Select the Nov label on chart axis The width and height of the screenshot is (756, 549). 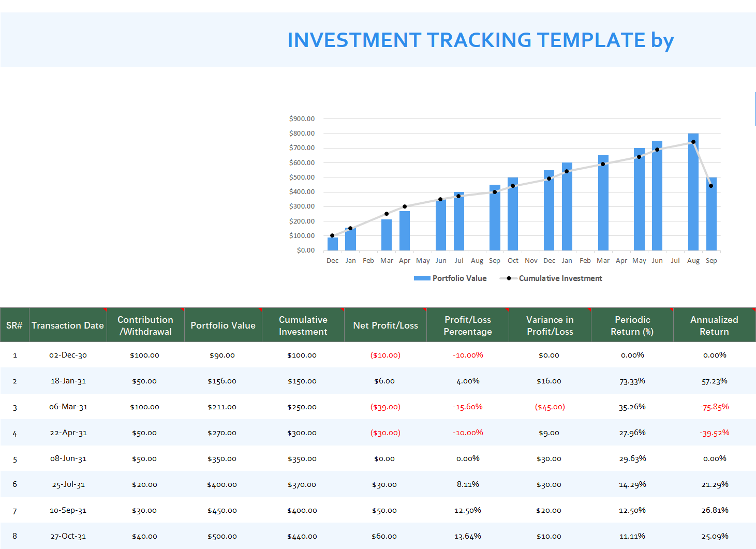point(531,260)
